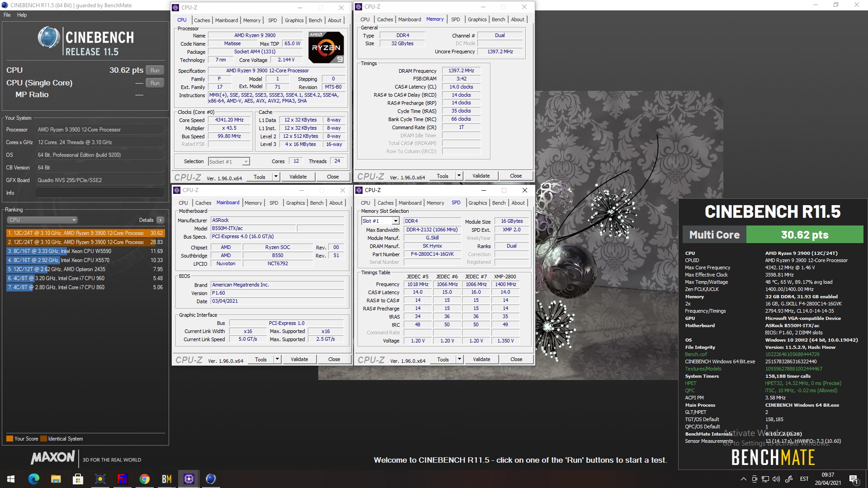Open Microsoft Store from the taskbar

pos(78,479)
